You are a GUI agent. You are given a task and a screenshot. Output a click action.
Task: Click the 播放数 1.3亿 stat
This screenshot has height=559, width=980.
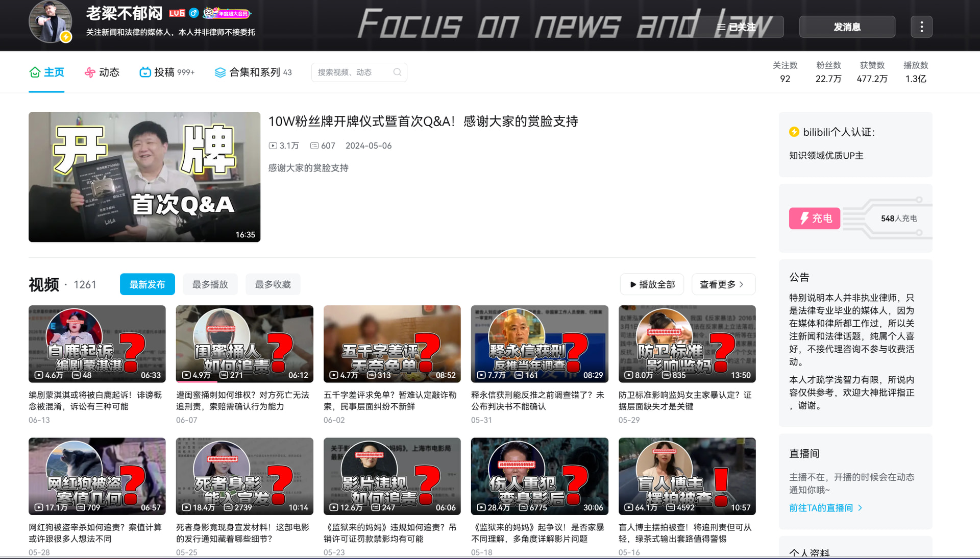coord(916,72)
